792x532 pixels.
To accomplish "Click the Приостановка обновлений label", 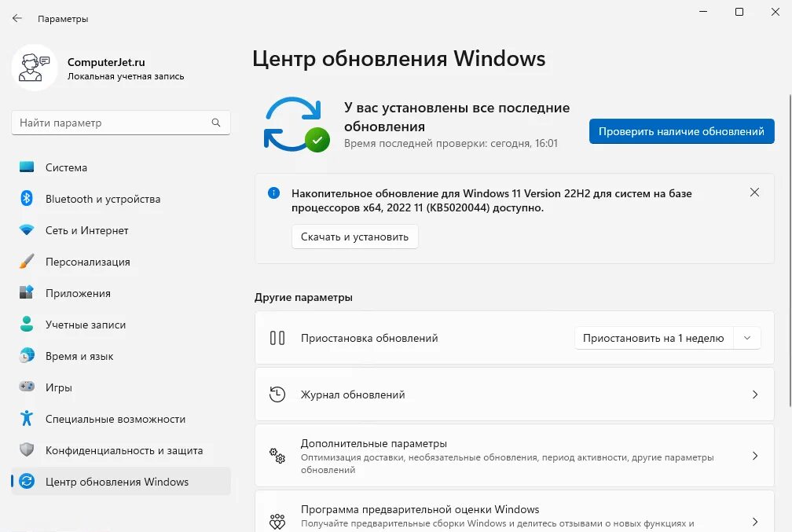I will pos(369,338).
